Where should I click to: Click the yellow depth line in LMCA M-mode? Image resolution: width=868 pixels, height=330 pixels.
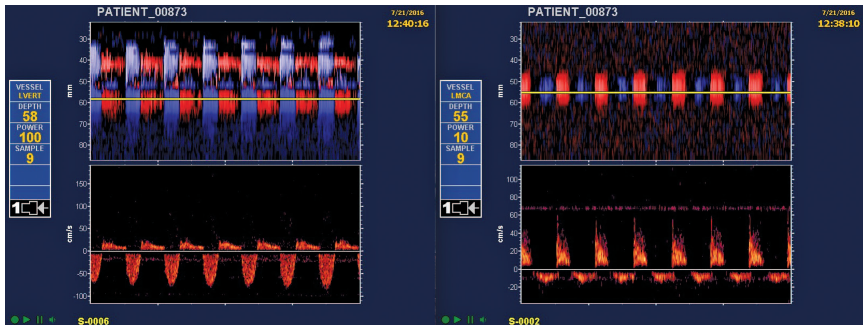[656, 92]
